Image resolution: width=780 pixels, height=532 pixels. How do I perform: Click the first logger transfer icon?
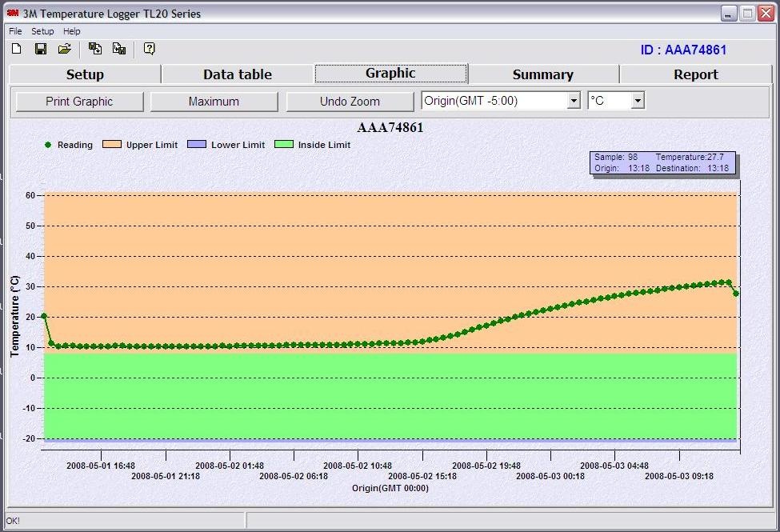pos(95,48)
